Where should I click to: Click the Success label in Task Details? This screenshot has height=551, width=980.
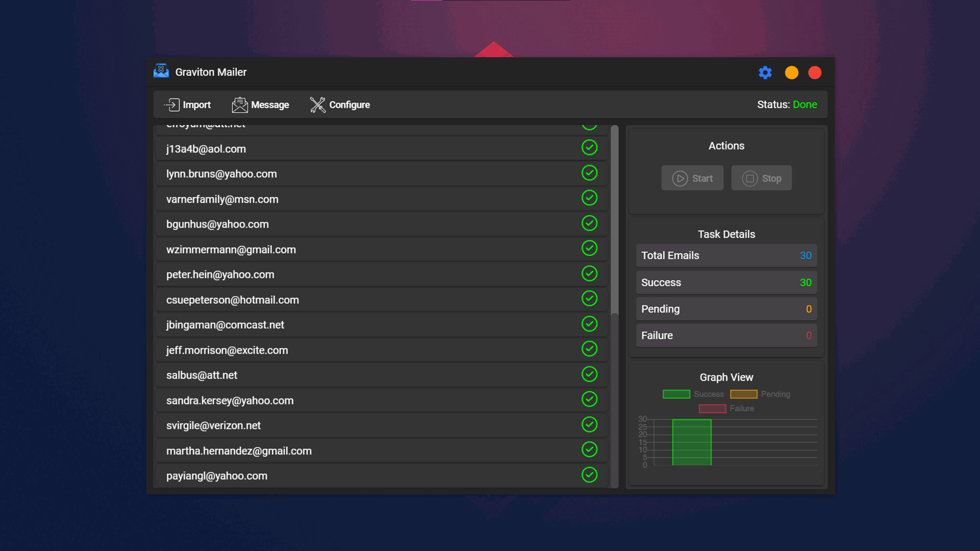pos(661,282)
